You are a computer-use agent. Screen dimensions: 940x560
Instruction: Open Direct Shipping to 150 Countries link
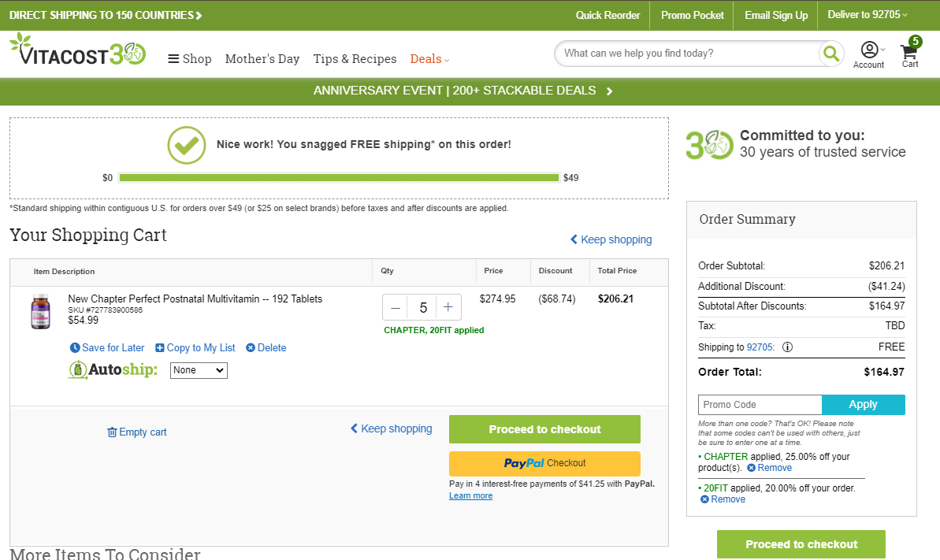click(x=106, y=15)
